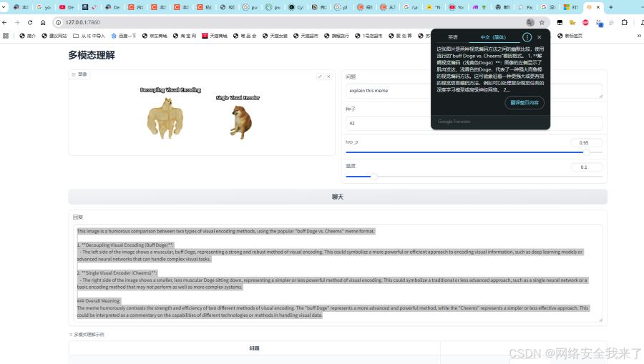Open the 天猫超市 bookmark
This screenshot has height=364, width=644.
click(306, 36)
